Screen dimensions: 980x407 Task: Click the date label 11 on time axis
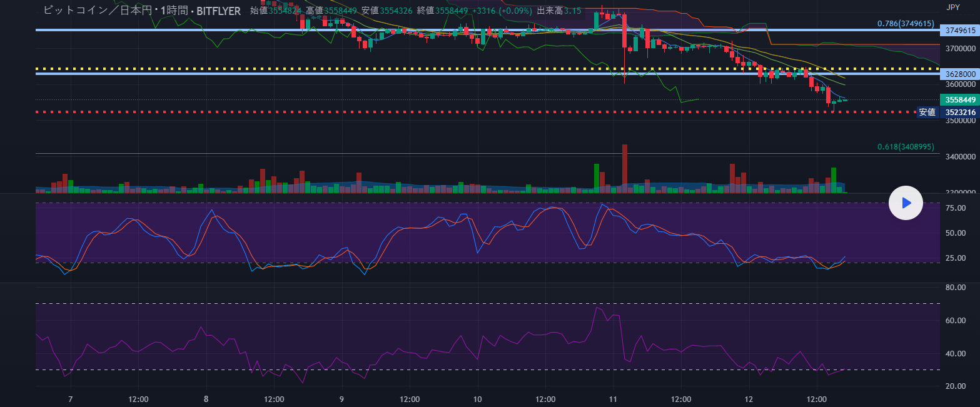click(613, 399)
